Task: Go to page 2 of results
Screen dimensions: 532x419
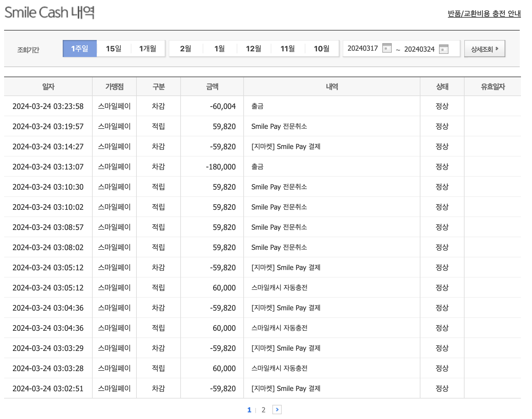Action: pyautogui.click(x=263, y=410)
